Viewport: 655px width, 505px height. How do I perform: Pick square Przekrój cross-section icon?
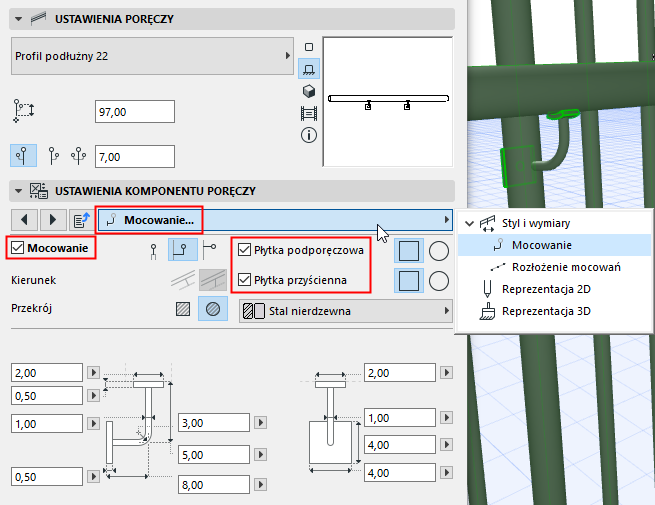pos(183,309)
